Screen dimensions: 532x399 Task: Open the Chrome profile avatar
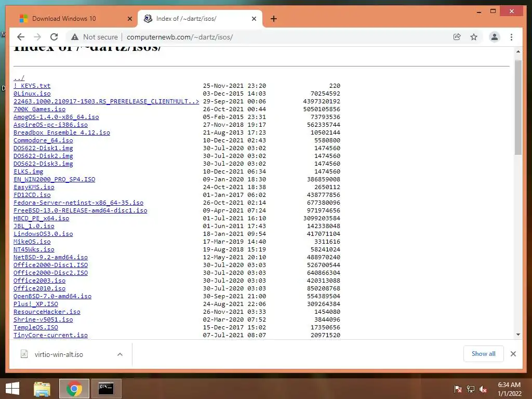495,37
